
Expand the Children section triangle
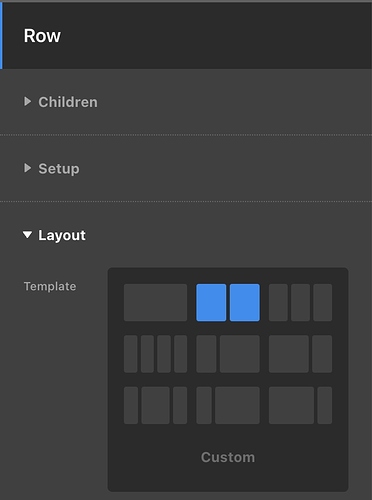pos(28,102)
